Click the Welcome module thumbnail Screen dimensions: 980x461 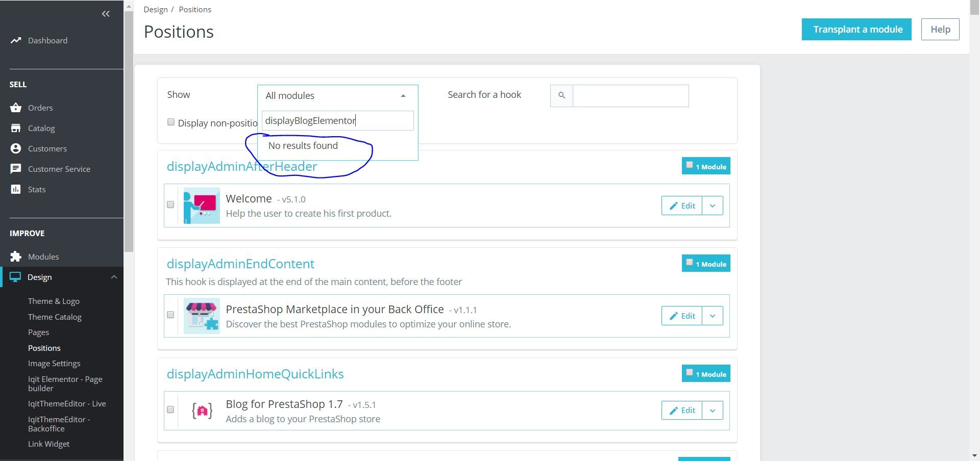click(202, 206)
